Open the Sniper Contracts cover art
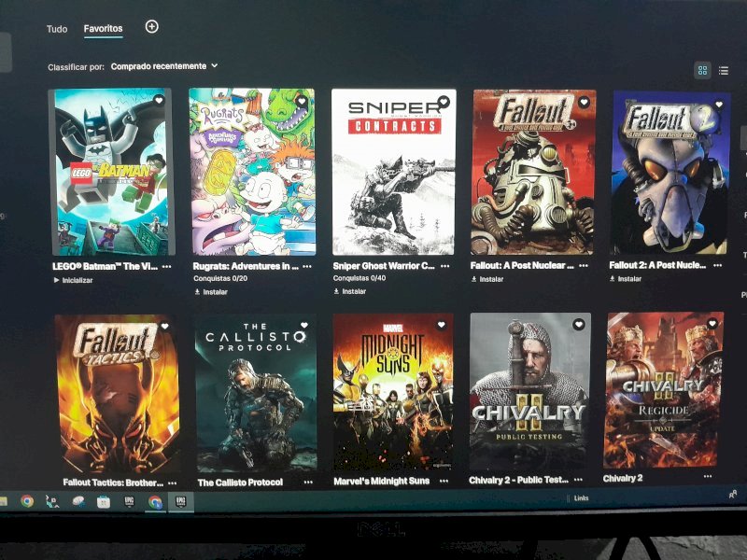Image resolution: width=747 pixels, height=560 pixels. (393, 172)
